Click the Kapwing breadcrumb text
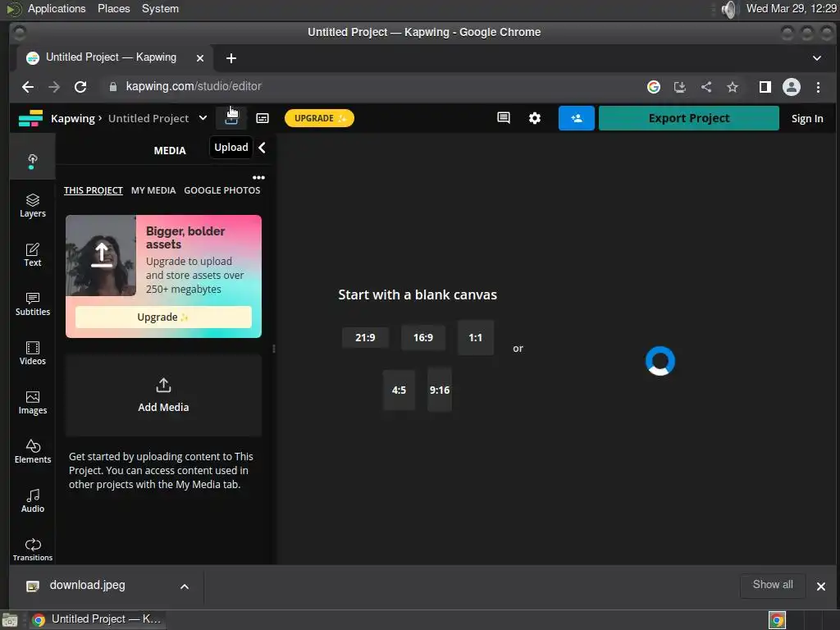Viewport: 840px width, 630px height. coord(73,118)
